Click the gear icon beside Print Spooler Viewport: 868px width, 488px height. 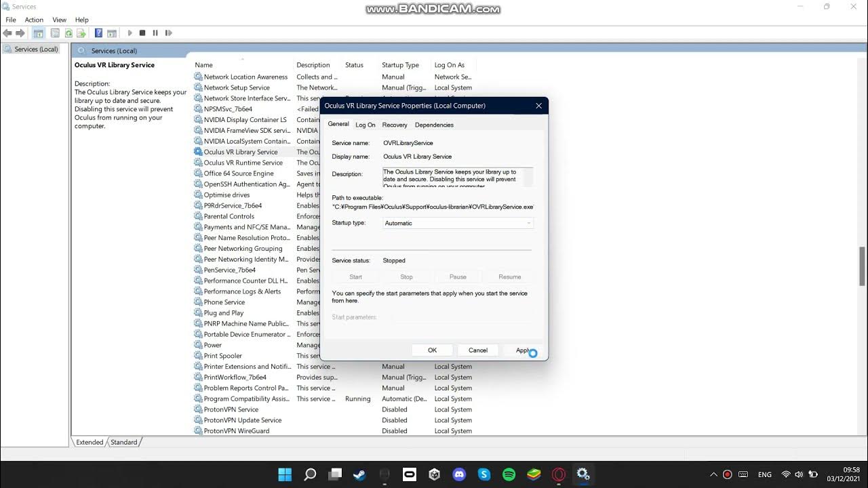pyautogui.click(x=198, y=356)
